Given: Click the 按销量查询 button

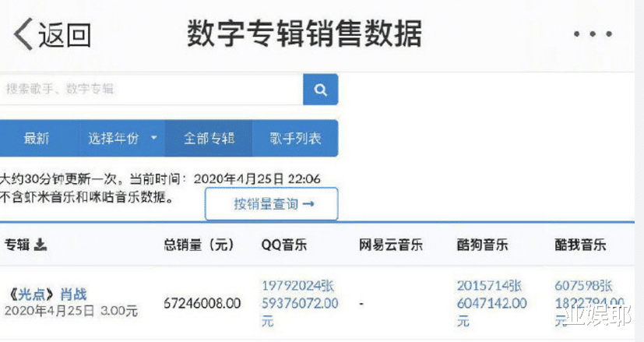Looking at the screenshot, I should [x=272, y=204].
